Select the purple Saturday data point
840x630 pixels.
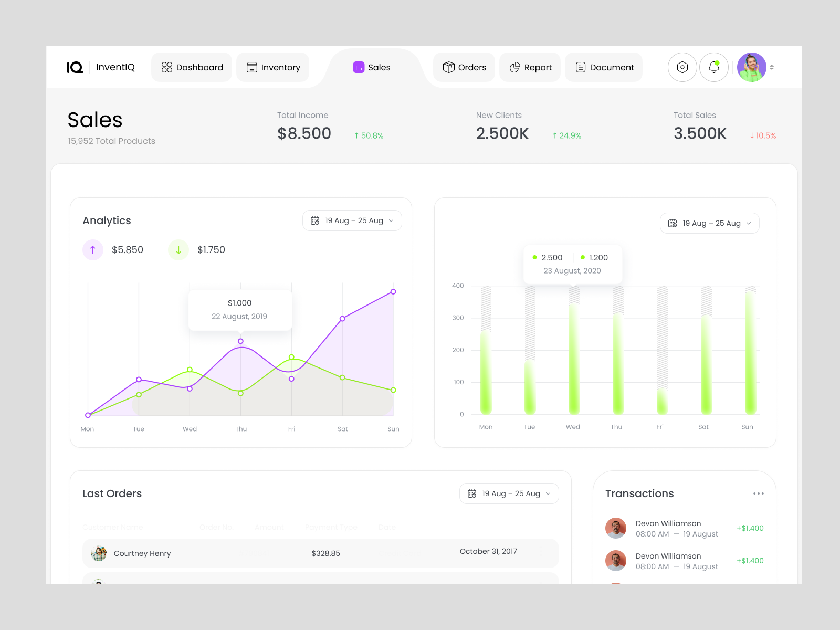click(x=342, y=319)
